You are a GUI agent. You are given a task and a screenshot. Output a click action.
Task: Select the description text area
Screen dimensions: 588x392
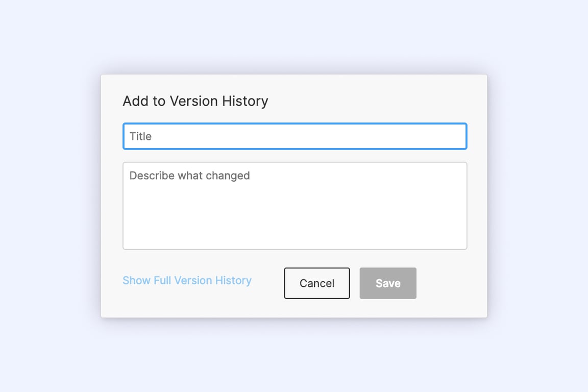tap(295, 206)
